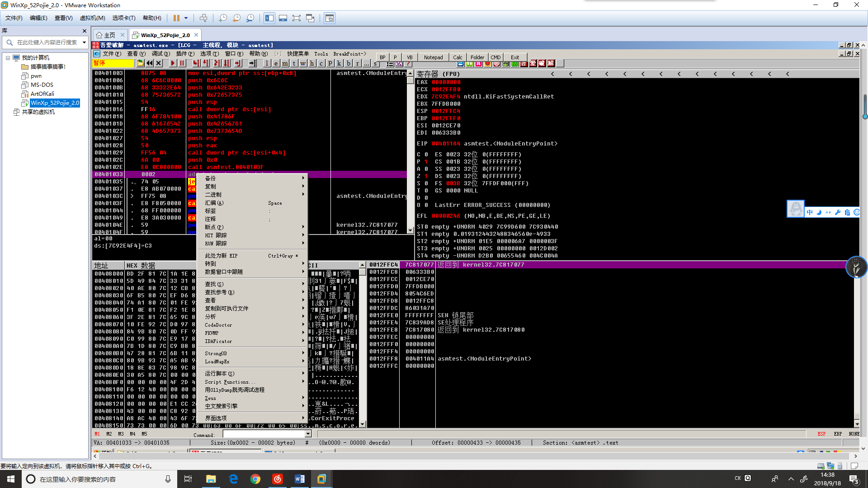The height and width of the screenshot is (488, 868).
Task: Open the breakpoints 'b' window icon
Action: (x=349, y=63)
